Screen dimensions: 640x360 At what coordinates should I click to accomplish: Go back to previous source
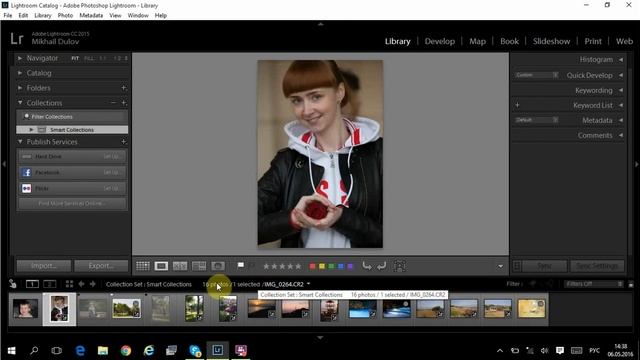pyautogui.click(x=81, y=284)
